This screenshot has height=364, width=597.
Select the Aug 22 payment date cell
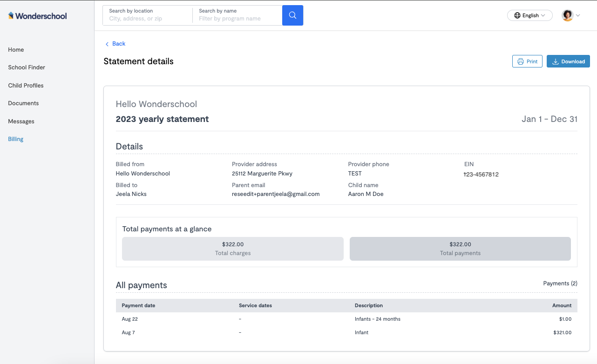click(x=130, y=319)
